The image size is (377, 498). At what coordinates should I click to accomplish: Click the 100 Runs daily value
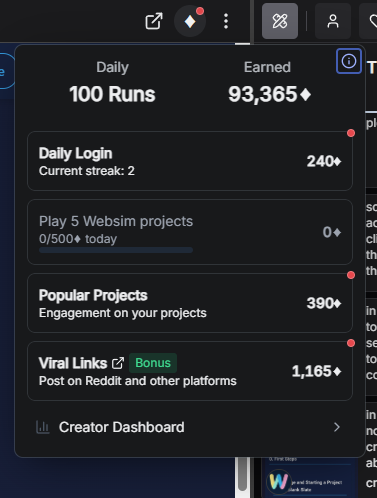(112, 94)
